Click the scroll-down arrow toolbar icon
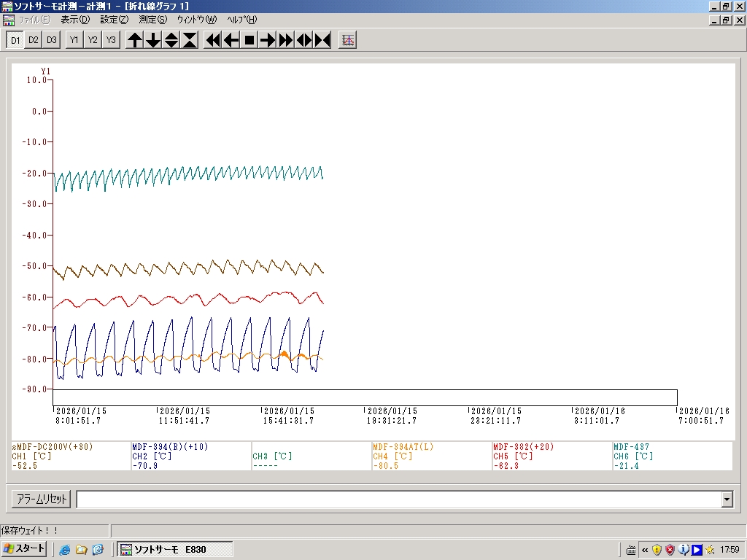The height and width of the screenshot is (560, 747). click(x=153, y=40)
